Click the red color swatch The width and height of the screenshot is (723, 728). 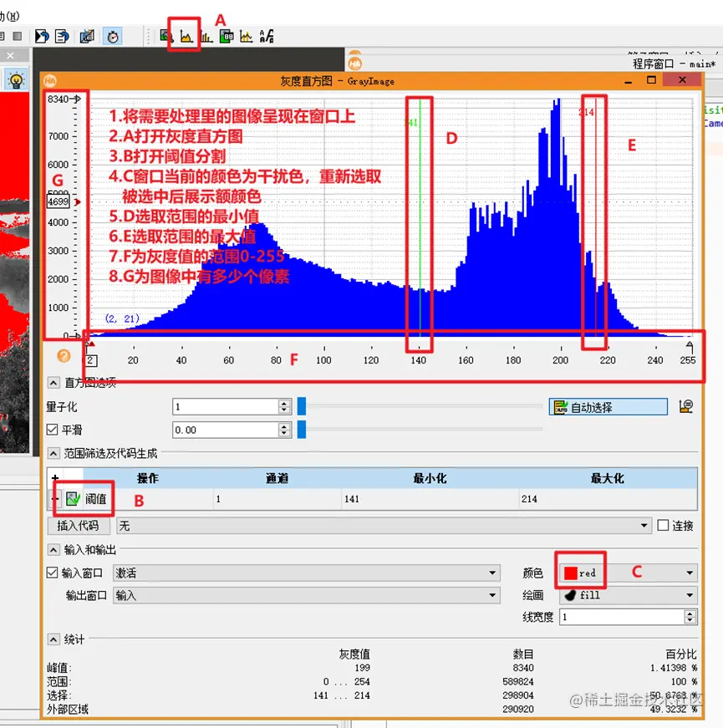(x=571, y=573)
